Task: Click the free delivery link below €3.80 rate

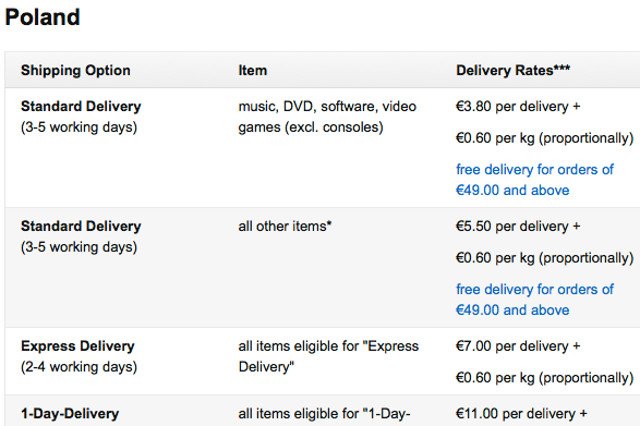Action: 534,180
